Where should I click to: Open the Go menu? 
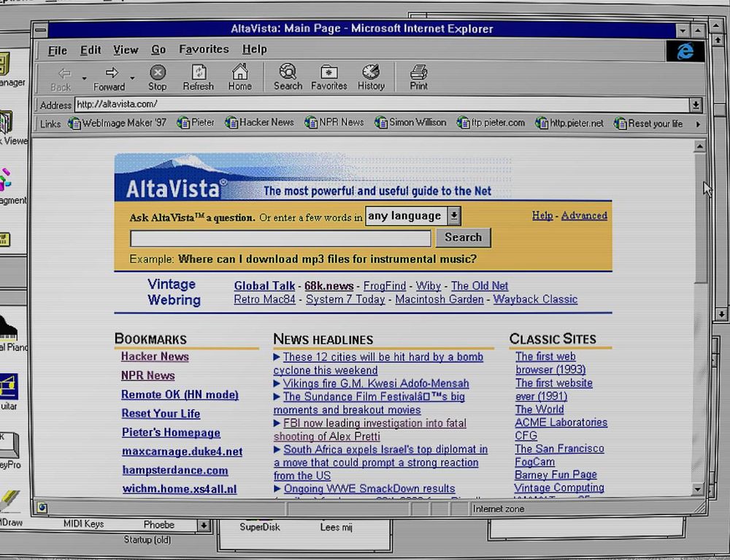[x=158, y=50]
